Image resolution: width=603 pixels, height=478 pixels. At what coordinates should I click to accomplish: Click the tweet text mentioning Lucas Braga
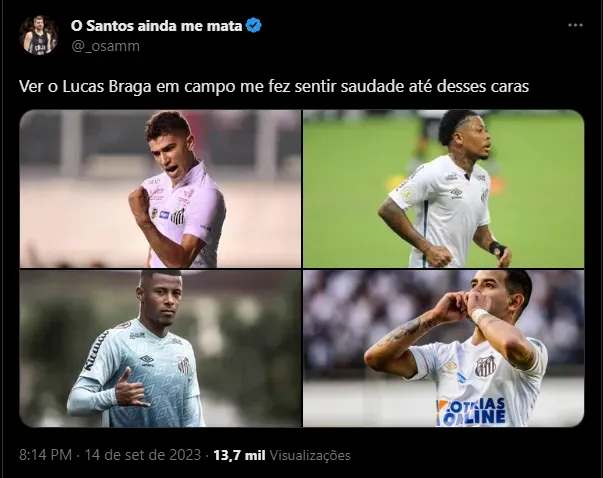point(274,87)
